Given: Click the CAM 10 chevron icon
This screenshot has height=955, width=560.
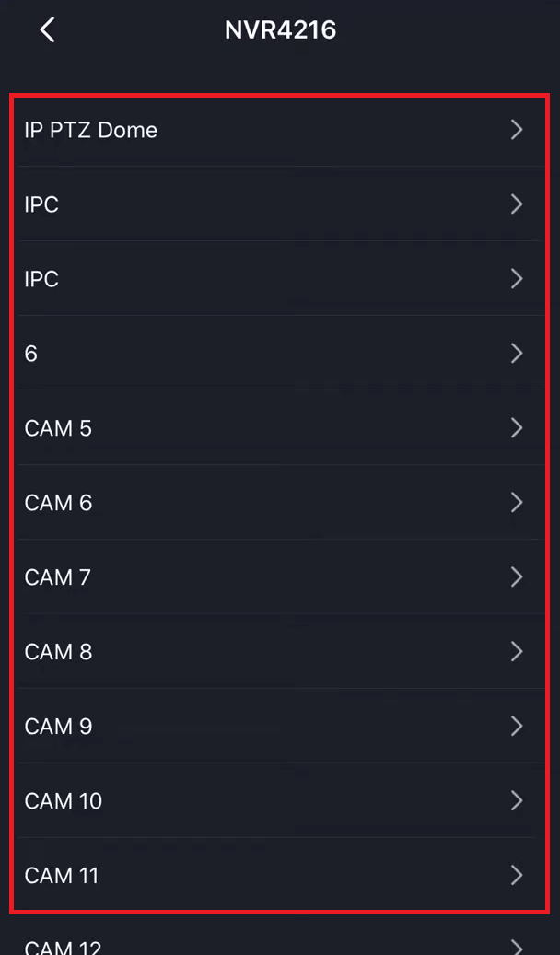Looking at the screenshot, I should [x=517, y=801].
